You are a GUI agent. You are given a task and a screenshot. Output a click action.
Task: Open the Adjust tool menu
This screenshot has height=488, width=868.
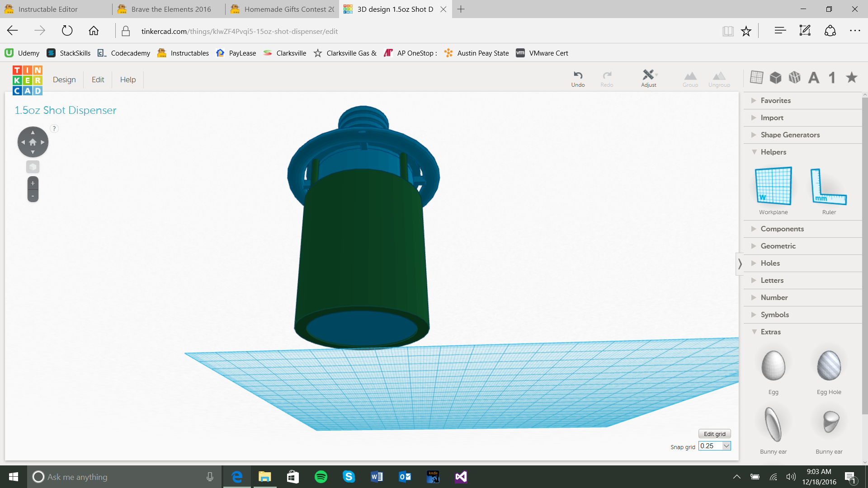pyautogui.click(x=649, y=78)
